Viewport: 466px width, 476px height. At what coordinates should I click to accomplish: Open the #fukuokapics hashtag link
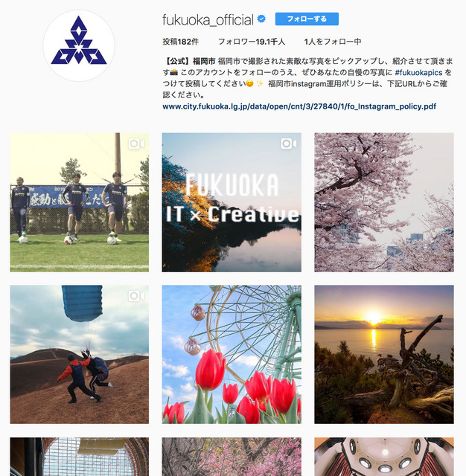[418, 73]
